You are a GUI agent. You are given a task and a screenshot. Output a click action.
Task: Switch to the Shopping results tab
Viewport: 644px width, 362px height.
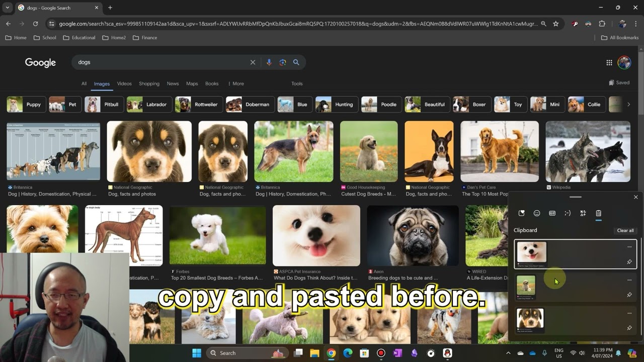pos(149,83)
